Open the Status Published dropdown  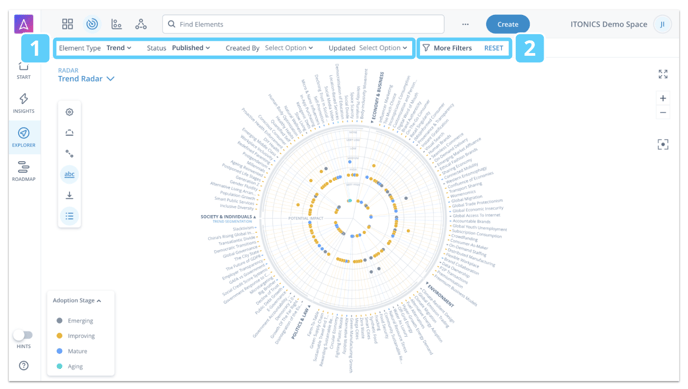pos(191,48)
